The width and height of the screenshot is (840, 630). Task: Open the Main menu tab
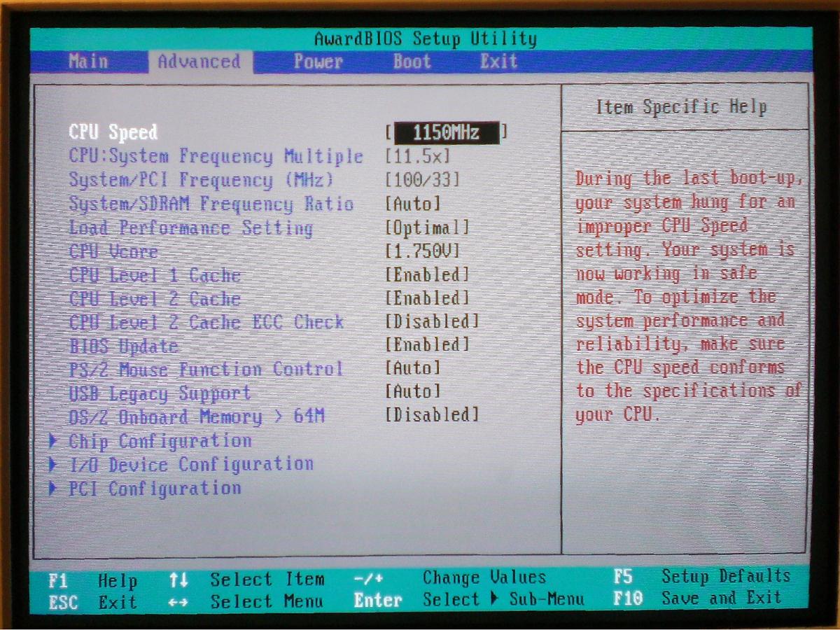[89, 62]
